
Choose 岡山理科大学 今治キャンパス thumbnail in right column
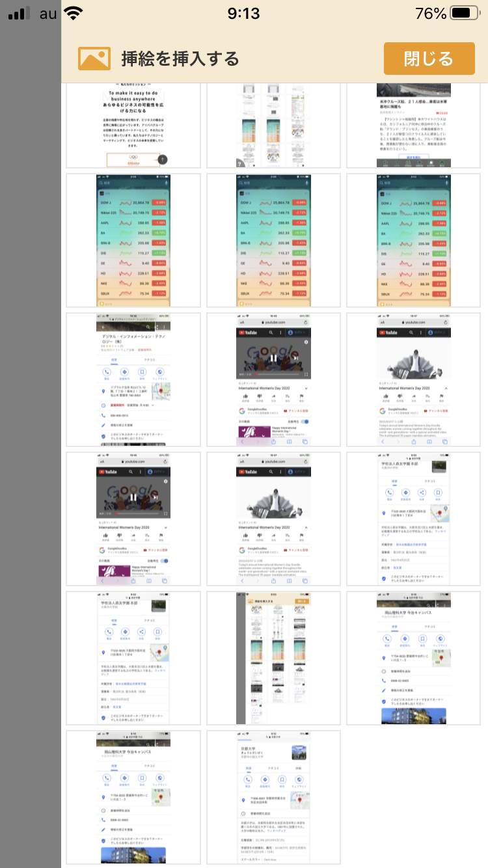(413, 658)
